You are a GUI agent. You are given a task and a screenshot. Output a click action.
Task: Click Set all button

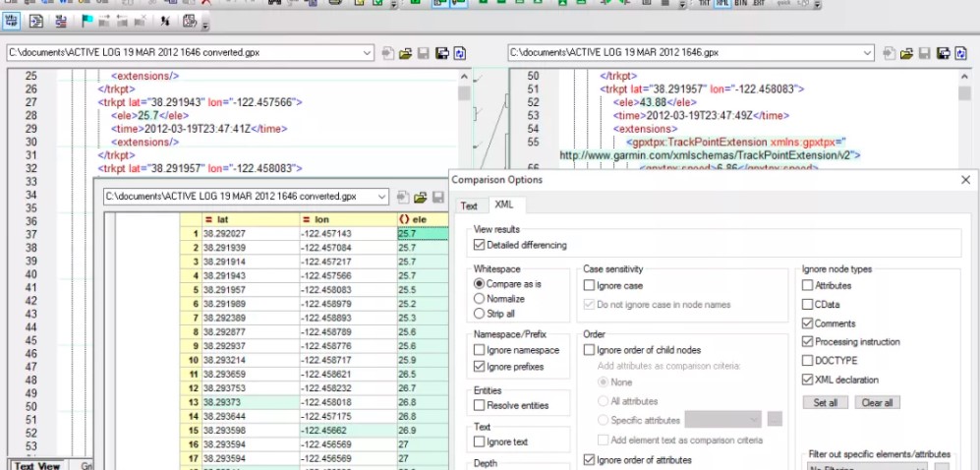point(825,402)
